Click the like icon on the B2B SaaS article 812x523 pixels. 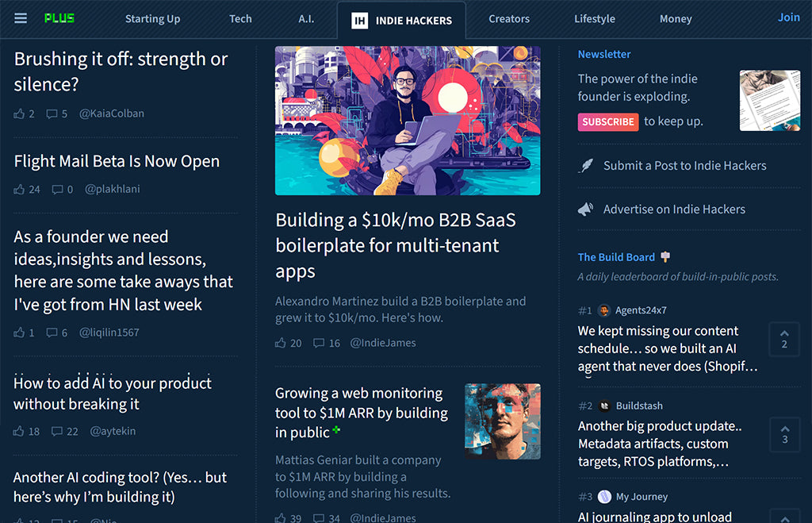[281, 343]
